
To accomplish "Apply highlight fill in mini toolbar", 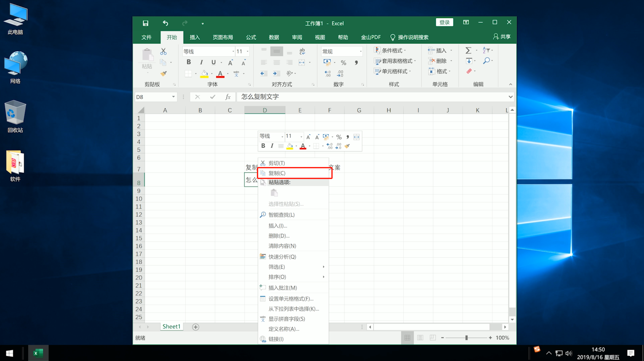I will click(x=289, y=146).
